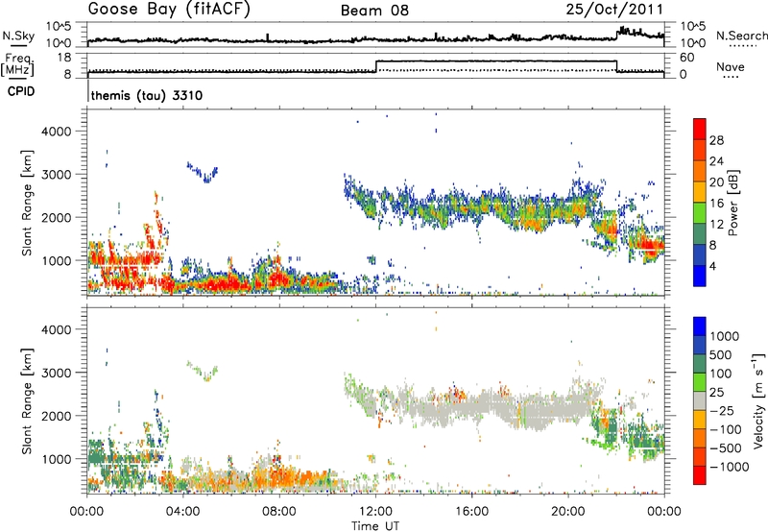Click the light green Power segment between 12 and 16
The width and height of the screenshot is (768, 532).
tap(700, 213)
